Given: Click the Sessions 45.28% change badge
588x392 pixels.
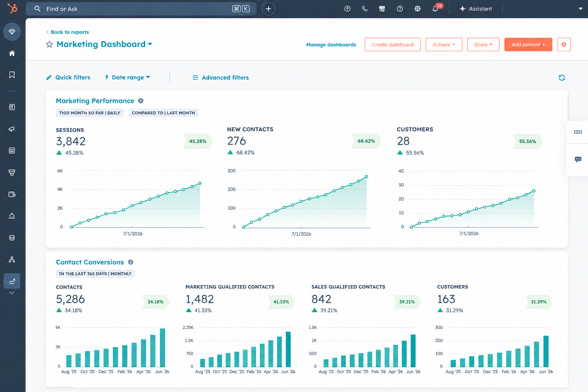Looking at the screenshot, I should pyautogui.click(x=198, y=141).
